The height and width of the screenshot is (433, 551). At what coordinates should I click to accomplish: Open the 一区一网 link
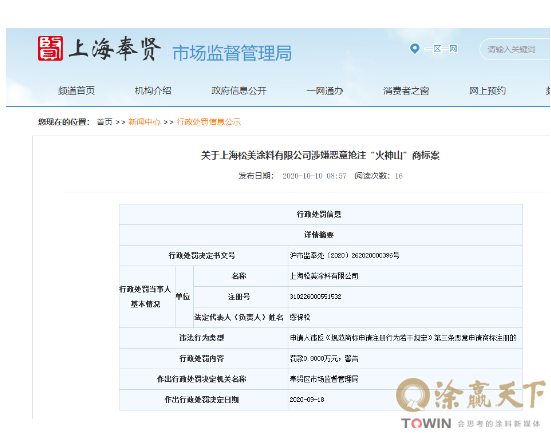[x=441, y=49]
